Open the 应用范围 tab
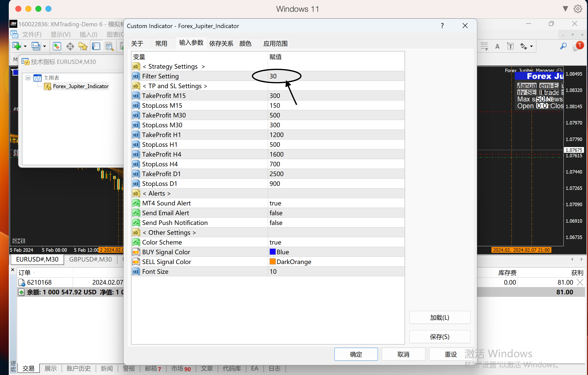This screenshot has width=588, height=375. 276,44
